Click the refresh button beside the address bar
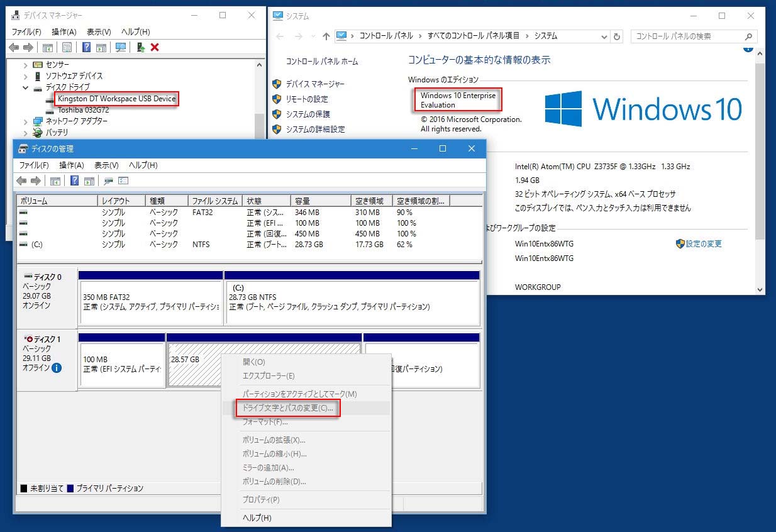 617,36
